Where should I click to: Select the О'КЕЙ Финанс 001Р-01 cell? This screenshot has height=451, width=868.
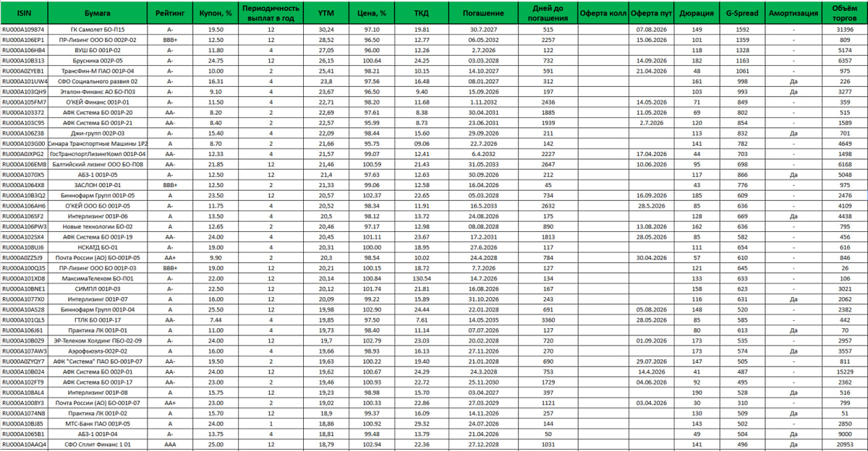[x=98, y=103]
